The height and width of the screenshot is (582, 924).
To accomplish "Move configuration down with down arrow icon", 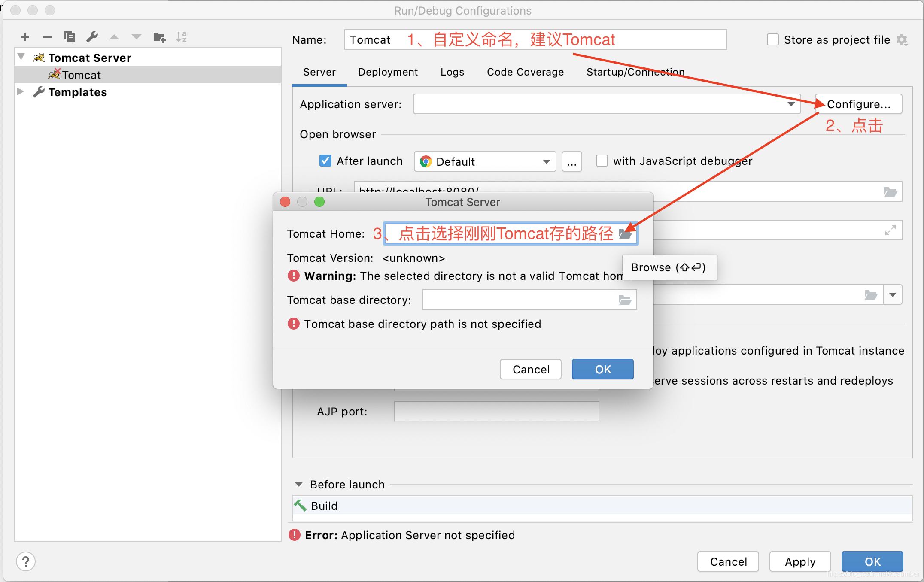I will point(137,37).
